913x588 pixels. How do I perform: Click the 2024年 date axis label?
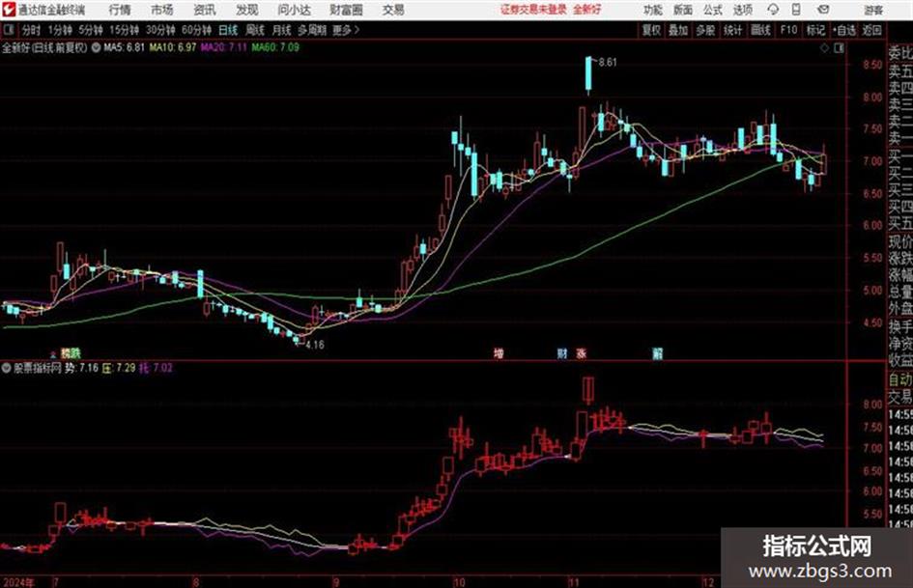tap(18, 582)
